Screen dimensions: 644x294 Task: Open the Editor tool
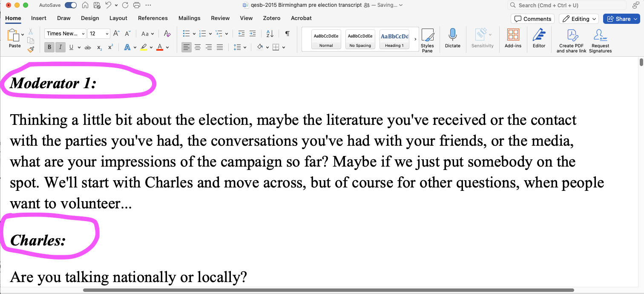[539, 36]
